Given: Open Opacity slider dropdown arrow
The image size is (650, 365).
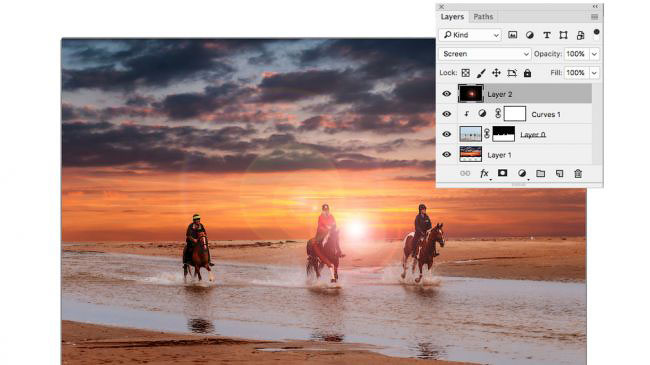Looking at the screenshot, I should click(x=595, y=54).
